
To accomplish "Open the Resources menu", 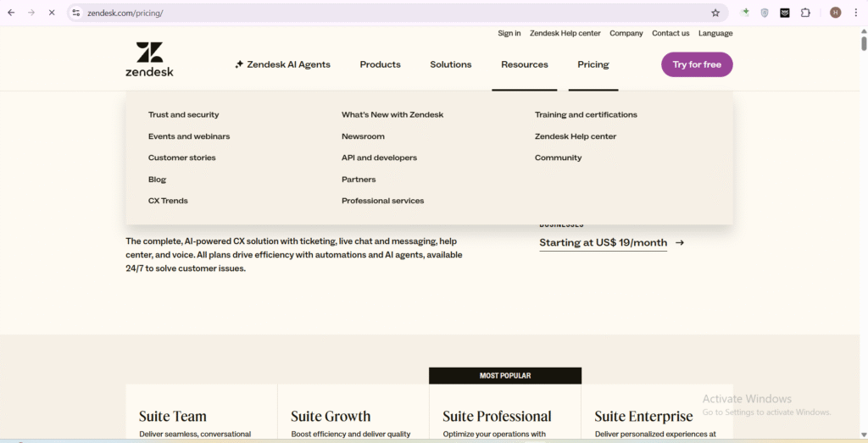I will (x=524, y=64).
